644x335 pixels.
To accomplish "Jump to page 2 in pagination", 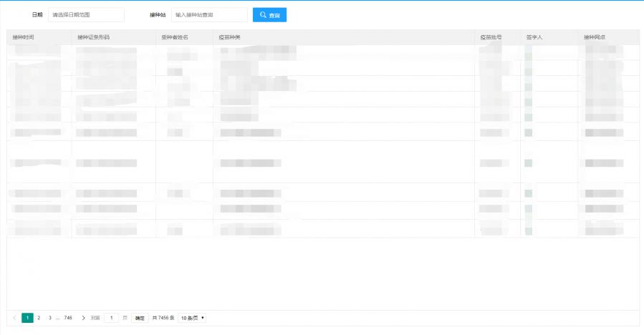I will pos(39,318).
